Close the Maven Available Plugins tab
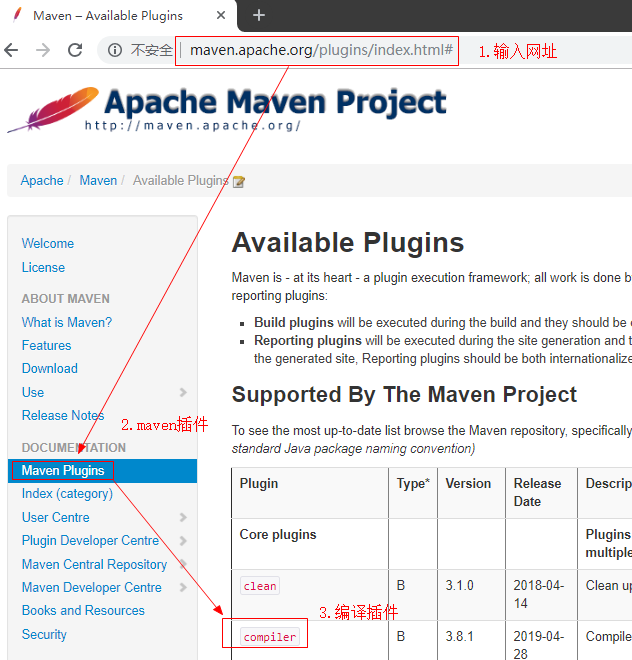This screenshot has height=660, width=632. click(x=221, y=16)
